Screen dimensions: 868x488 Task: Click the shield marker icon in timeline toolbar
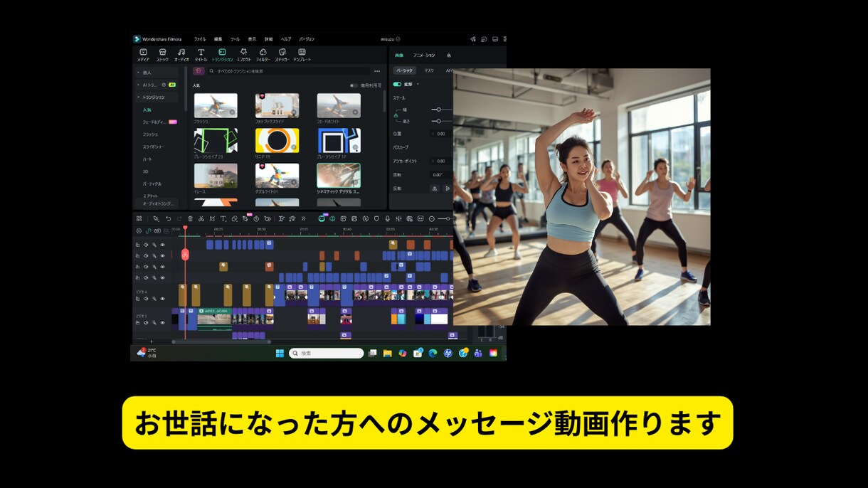point(376,218)
